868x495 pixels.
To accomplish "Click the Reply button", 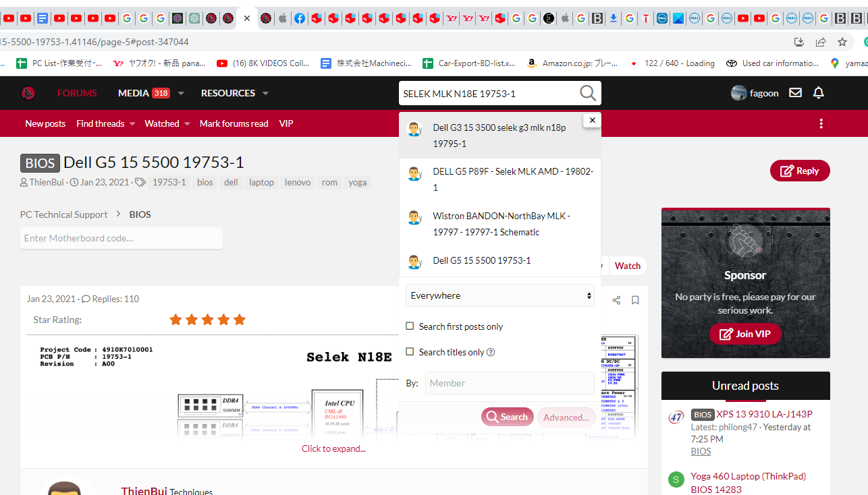I will (800, 171).
